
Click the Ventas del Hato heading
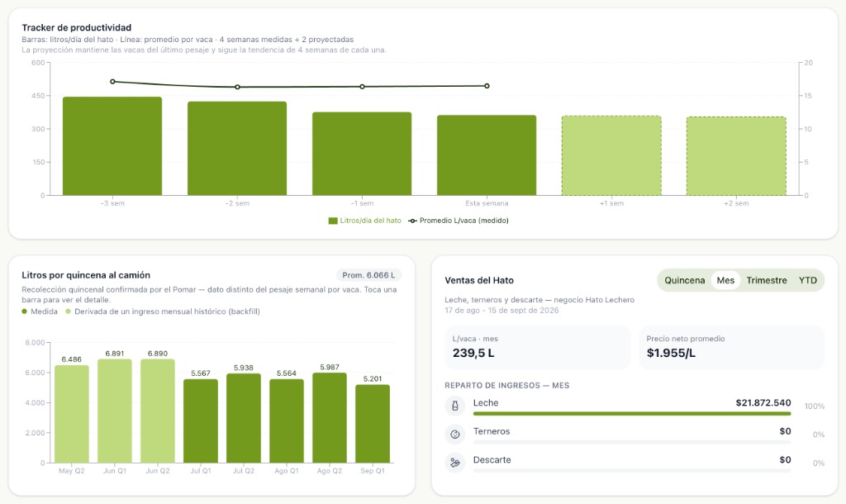(479, 280)
